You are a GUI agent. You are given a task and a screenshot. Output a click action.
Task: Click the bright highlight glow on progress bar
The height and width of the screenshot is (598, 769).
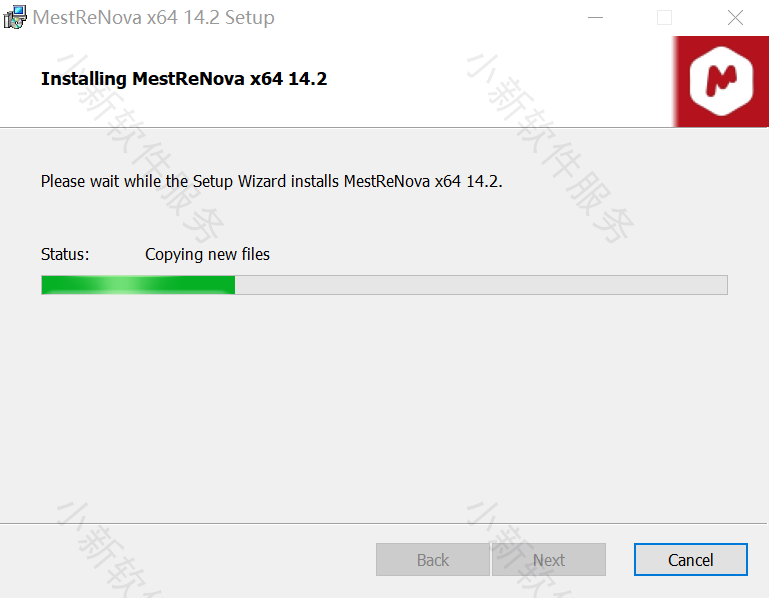(123, 285)
